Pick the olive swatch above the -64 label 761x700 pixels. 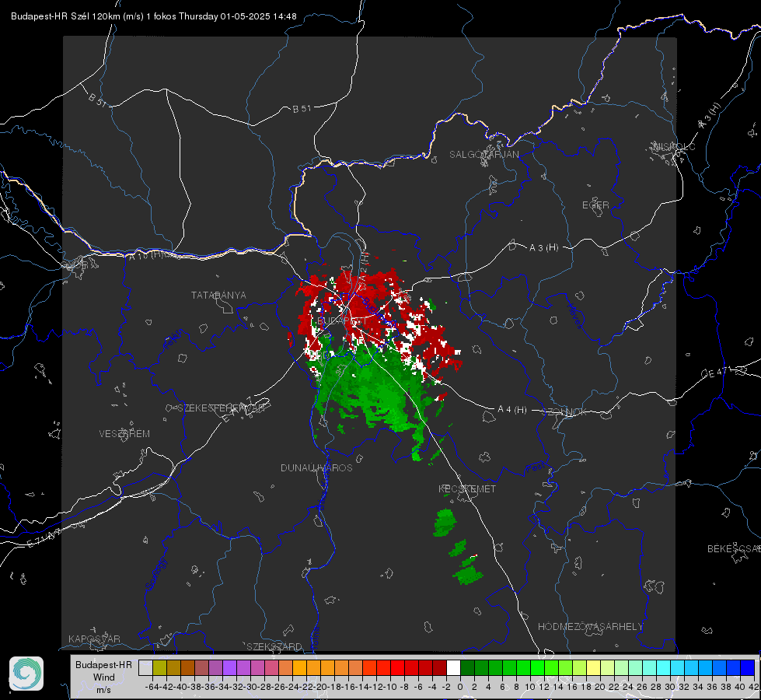159,667
